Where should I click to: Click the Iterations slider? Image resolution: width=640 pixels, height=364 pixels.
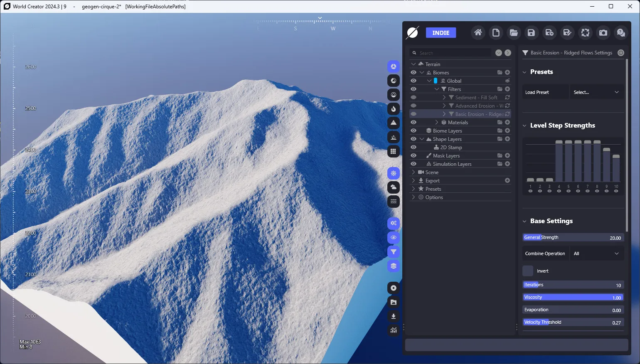pos(573,285)
